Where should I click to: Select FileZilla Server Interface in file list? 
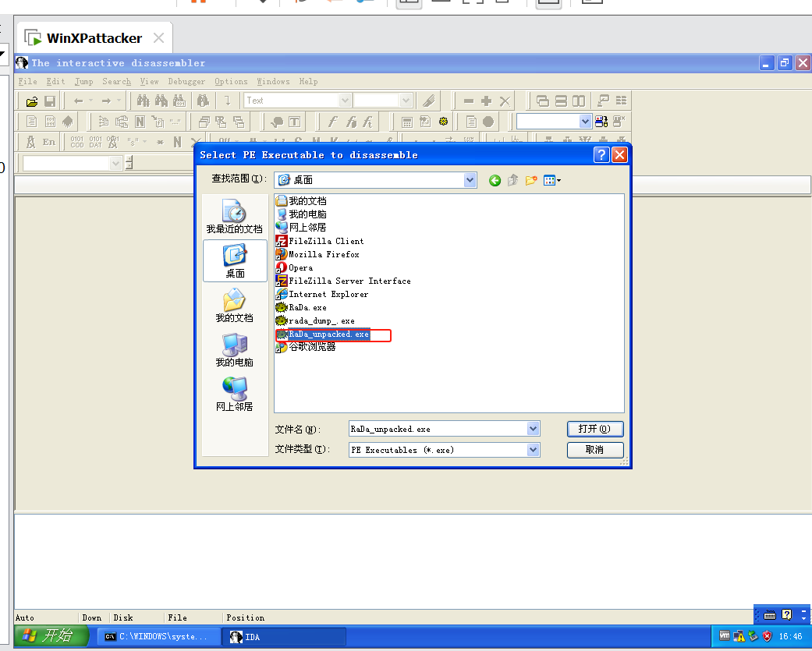point(344,281)
